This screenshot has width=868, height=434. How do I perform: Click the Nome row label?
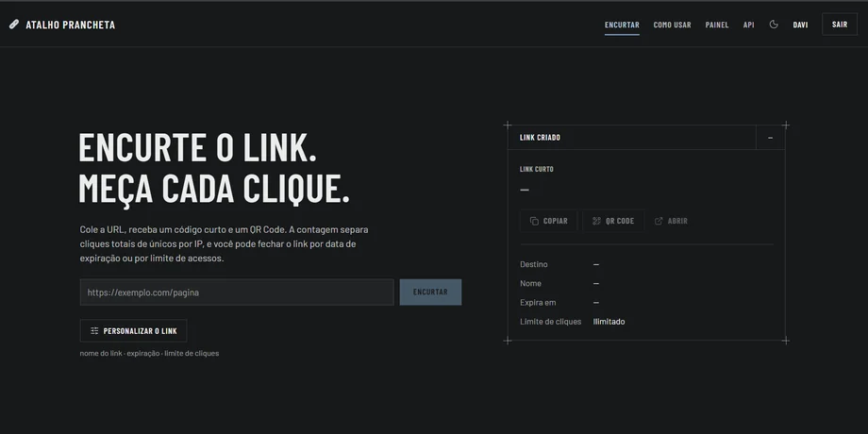tap(531, 283)
